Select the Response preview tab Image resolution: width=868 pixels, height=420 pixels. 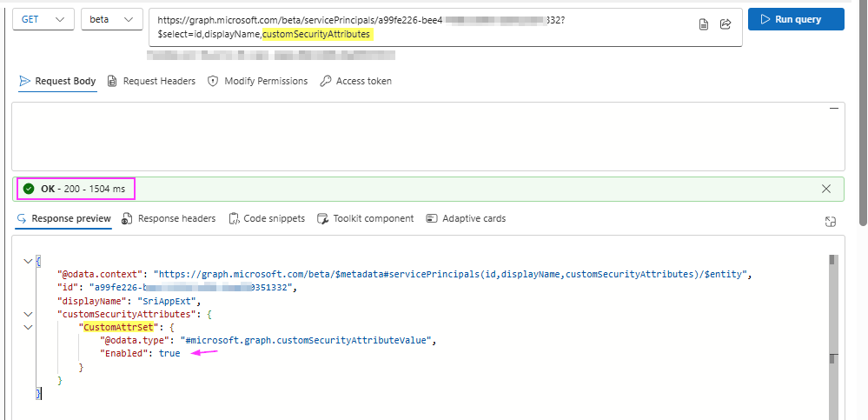[x=63, y=219]
